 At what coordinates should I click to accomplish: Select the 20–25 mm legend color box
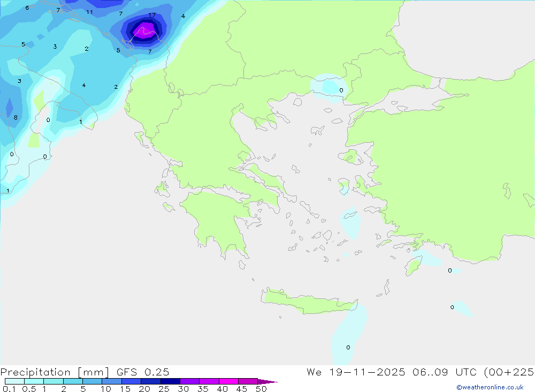point(151,381)
